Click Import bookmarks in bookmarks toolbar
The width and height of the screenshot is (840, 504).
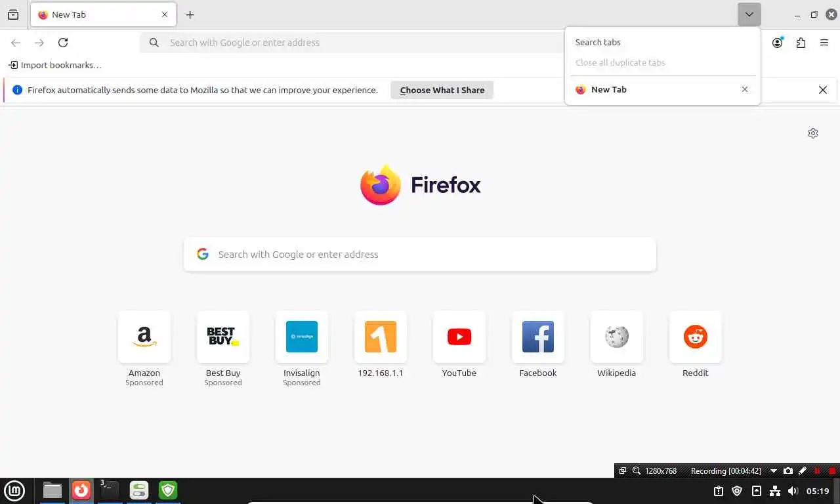(55, 65)
